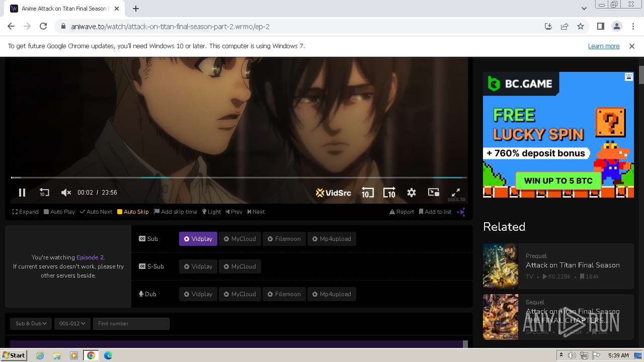Select Dub Mp4upload server
This screenshot has width=644, height=362.
click(x=332, y=294)
